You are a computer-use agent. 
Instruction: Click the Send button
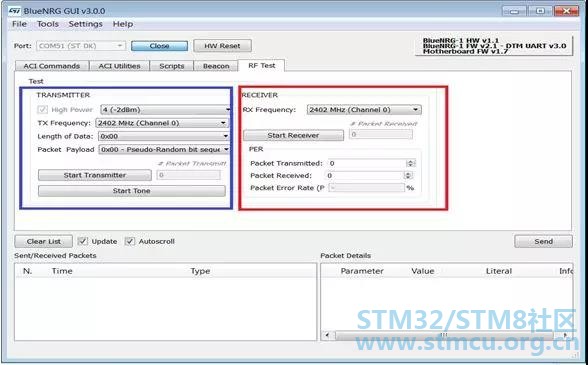pyautogui.click(x=543, y=242)
